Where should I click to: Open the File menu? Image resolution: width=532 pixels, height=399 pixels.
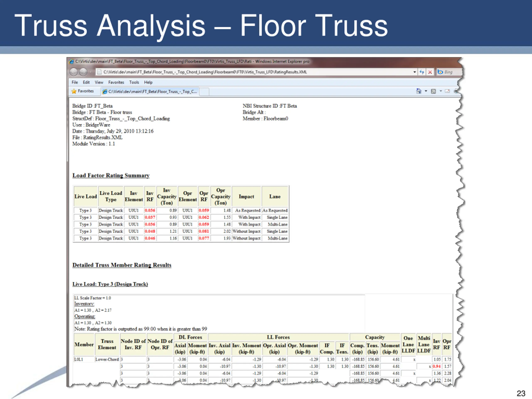tap(75, 82)
